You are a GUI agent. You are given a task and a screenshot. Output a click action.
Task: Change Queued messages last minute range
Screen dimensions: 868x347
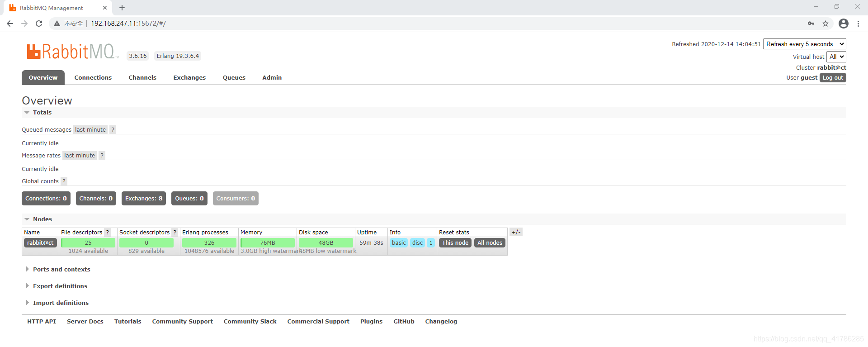tap(90, 130)
